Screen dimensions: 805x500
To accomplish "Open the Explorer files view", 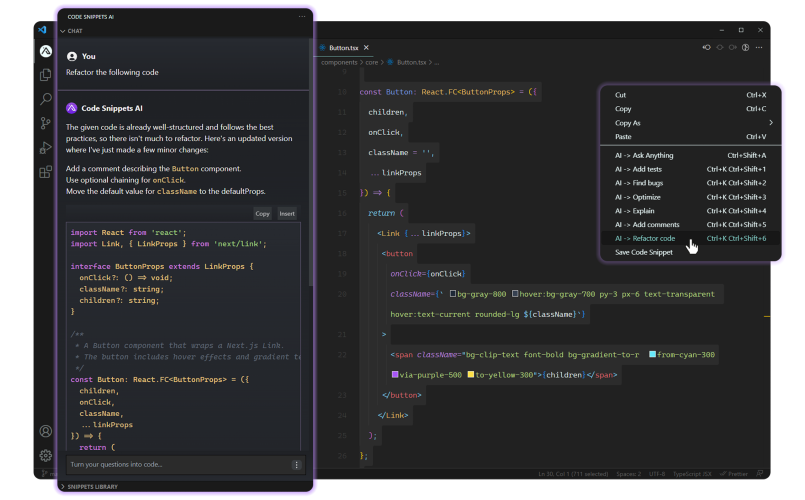I will coord(46,75).
